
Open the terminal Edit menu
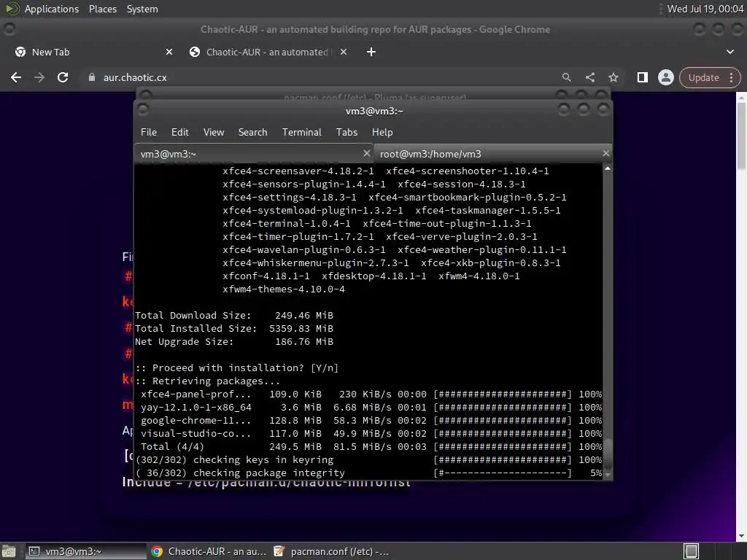click(x=179, y=133)
